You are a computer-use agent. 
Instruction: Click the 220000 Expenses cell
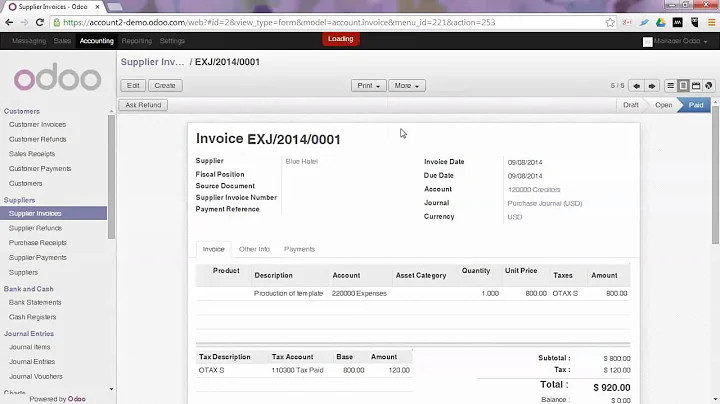[x=359, y=293]
